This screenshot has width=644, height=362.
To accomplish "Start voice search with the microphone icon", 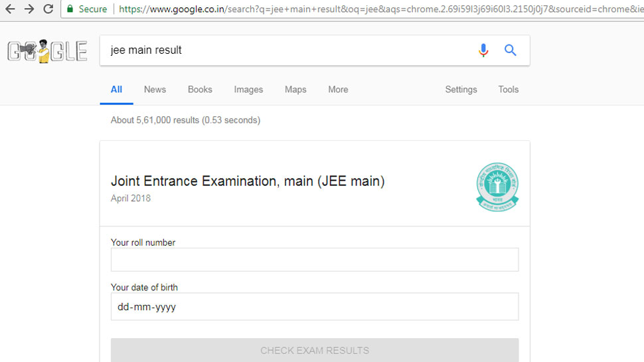I will coord(483,50).
